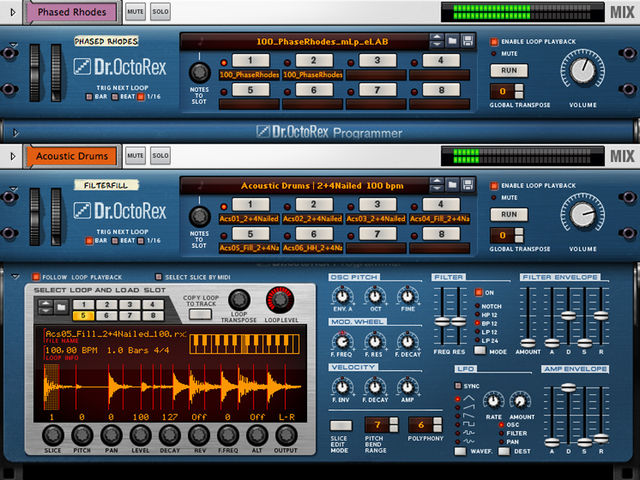
Task: Adjust the PITCH knob under waveform
Action: pos(82,435)
